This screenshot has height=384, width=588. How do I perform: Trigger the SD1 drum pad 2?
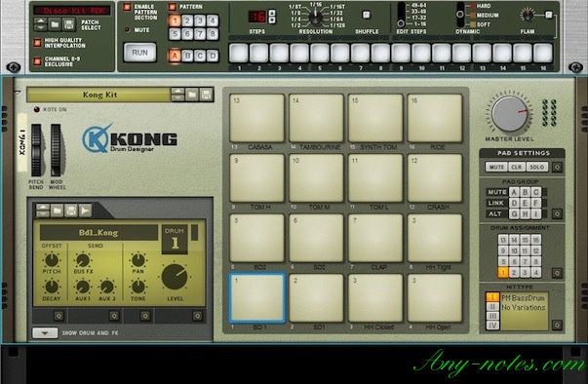tap(316, 298)
